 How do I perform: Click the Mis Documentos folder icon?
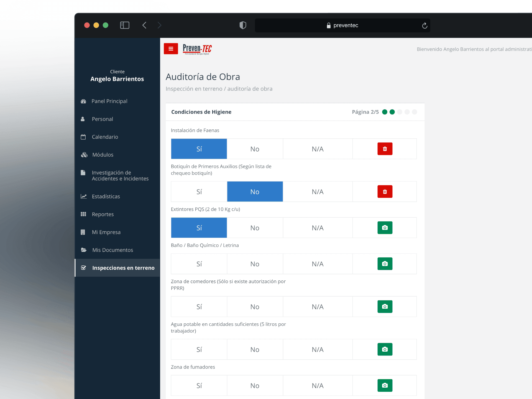coord(84,250)
